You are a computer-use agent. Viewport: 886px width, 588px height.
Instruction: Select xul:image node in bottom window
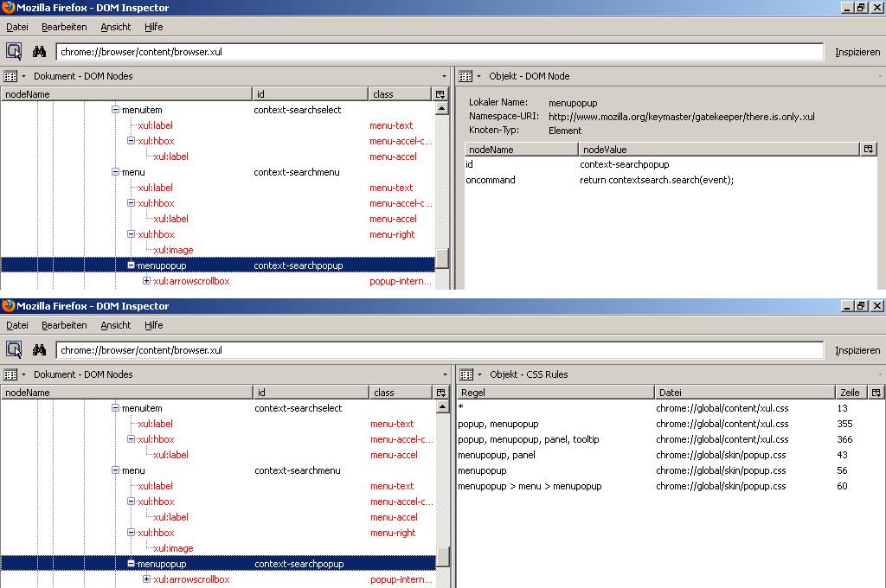pos(173,548)
